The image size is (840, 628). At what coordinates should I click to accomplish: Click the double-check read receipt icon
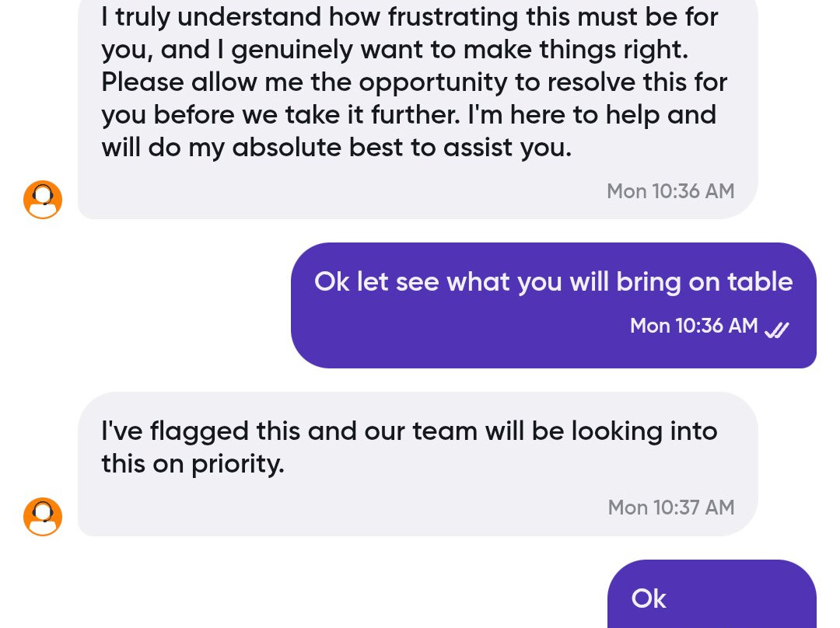point(776,330)
